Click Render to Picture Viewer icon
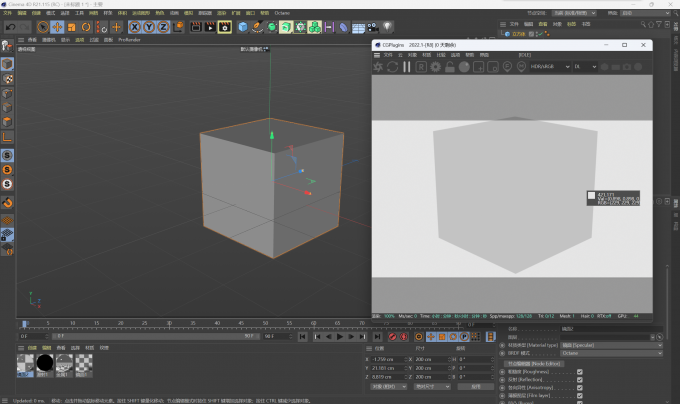The image size is (680, 404). [x=210, y=27]
